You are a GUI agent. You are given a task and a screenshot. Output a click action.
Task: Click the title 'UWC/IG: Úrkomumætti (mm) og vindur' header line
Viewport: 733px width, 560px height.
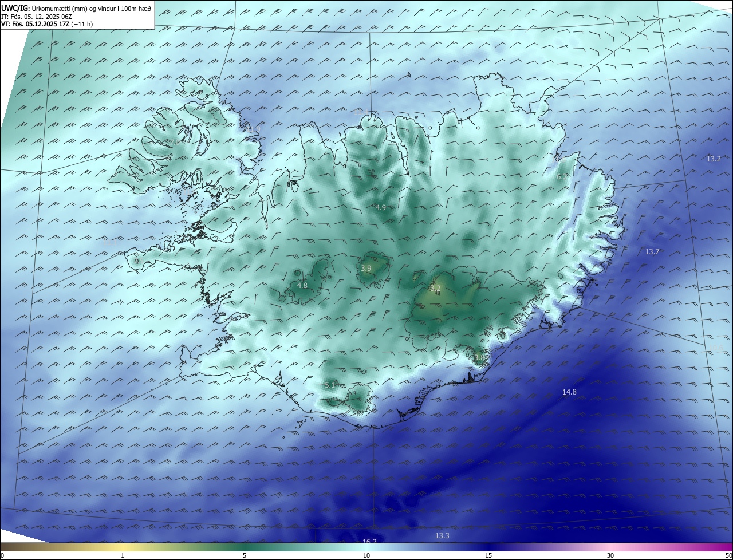click(x=77, y=7)
